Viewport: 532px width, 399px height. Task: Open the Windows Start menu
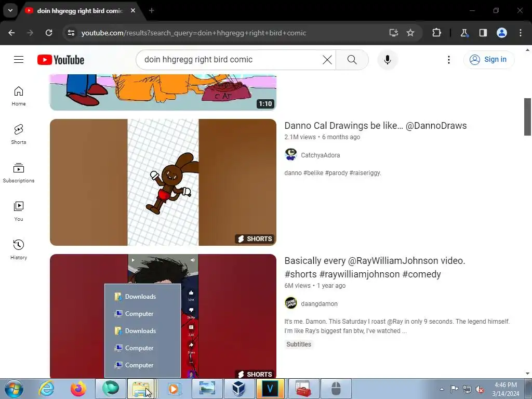click(x=14, y=389)
